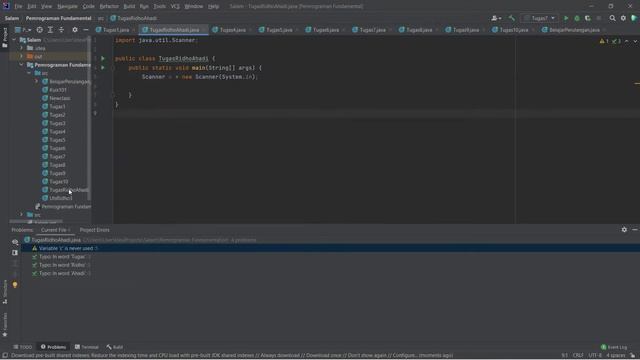Switch to the Tugas10.java editor tab
Screen dimensions: 640x360
(x=513, y=30)
